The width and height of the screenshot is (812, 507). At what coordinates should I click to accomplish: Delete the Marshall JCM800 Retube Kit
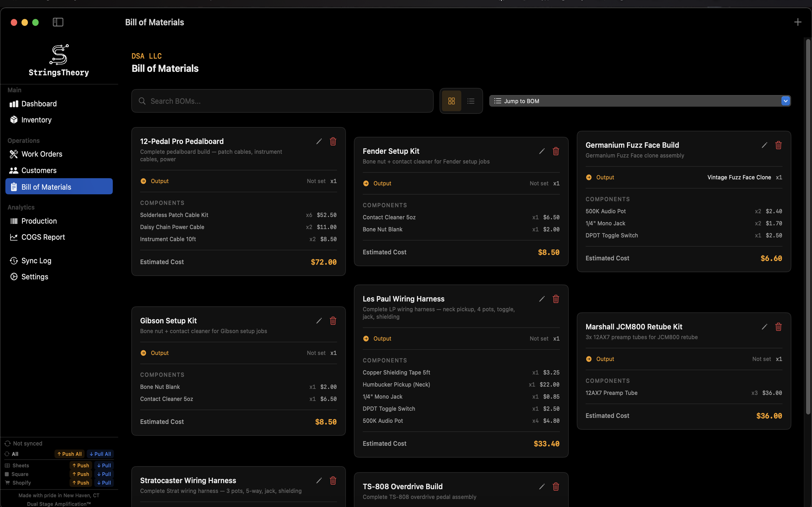778,327
